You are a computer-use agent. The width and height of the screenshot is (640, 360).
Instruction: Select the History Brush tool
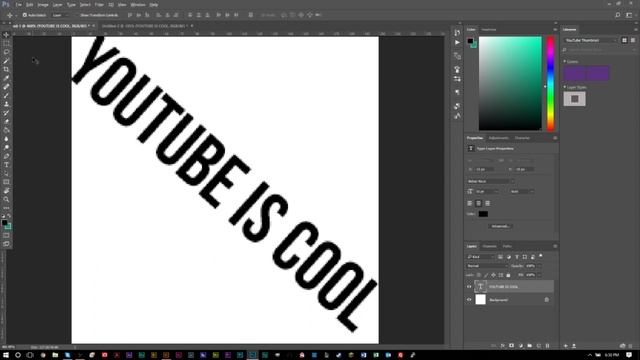point(6,113)
